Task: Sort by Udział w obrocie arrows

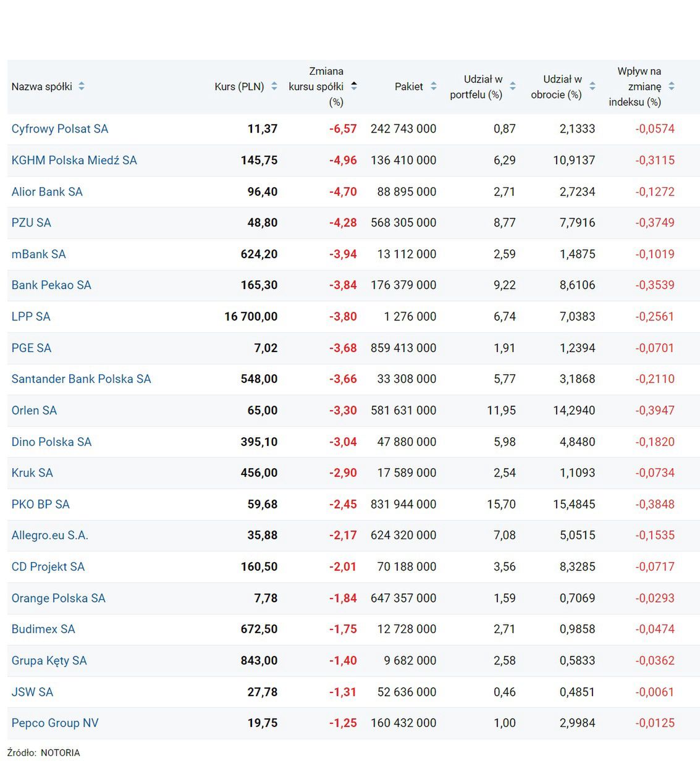Action: (x=592, y=86)
